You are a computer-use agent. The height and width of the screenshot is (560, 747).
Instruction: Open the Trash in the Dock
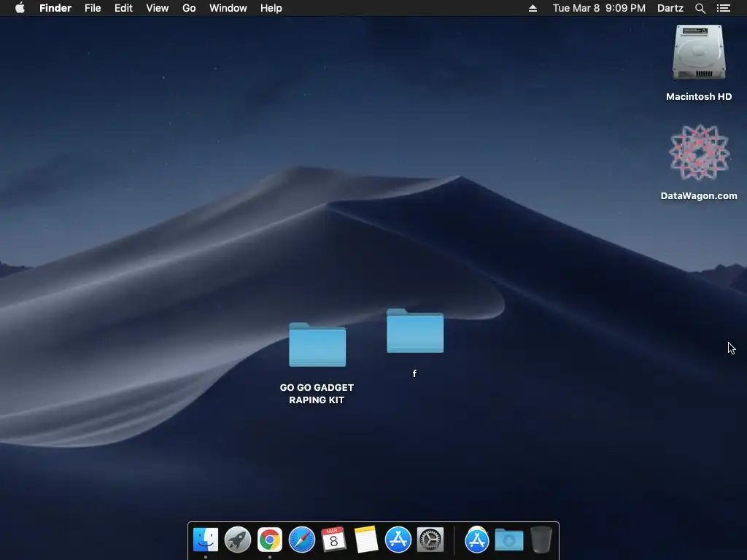pos(541,540)
